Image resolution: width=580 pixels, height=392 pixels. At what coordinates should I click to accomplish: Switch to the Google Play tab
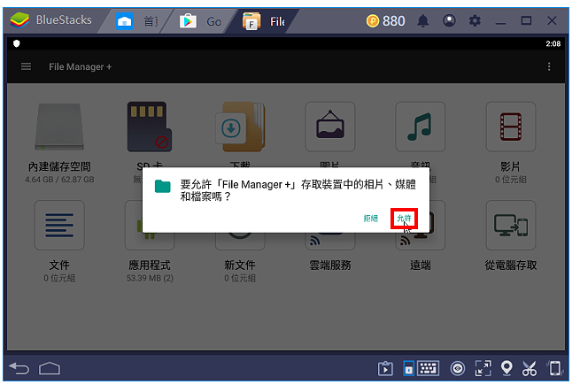tap(200, 21)
